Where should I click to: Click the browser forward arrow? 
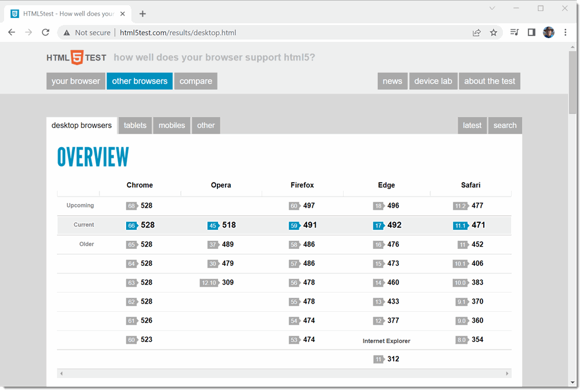pyautogui.click(x=28, y=33)
